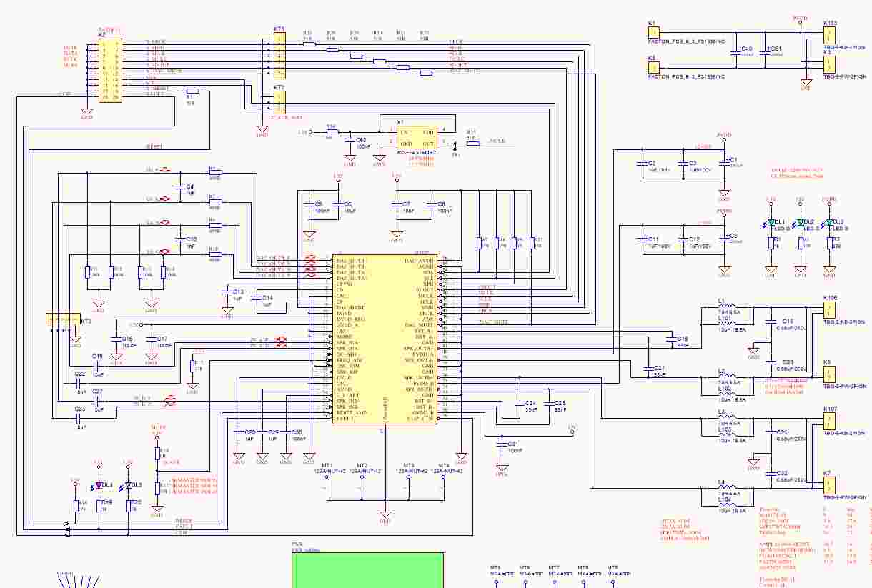872x588 pixels.
Task: Select output terminal K107
Action: 828,421
